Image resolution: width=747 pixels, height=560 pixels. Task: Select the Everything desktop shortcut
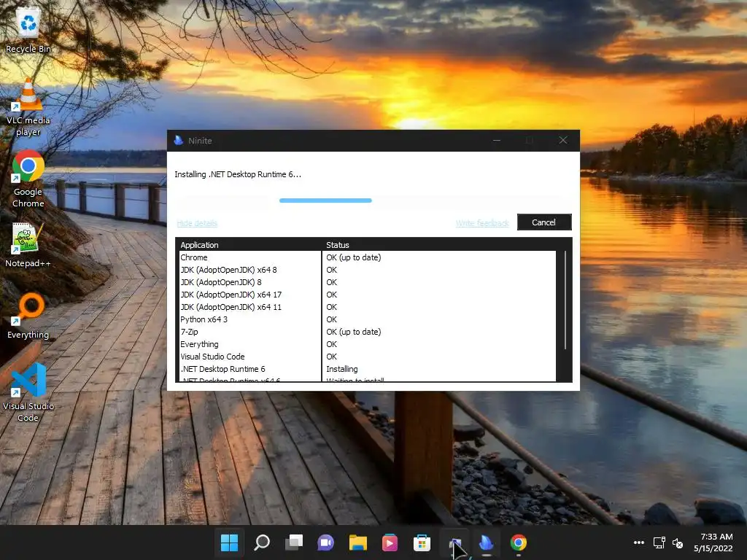point(28,316)
